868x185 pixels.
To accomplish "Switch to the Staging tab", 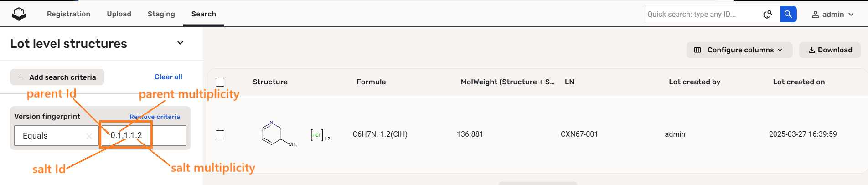I will coord(161,14).
